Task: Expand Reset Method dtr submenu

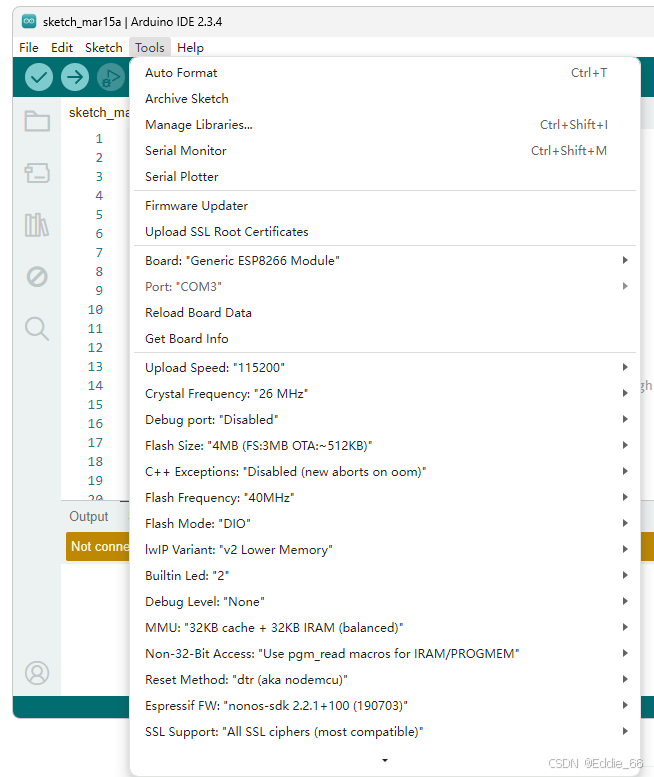Action: point(385,680)
